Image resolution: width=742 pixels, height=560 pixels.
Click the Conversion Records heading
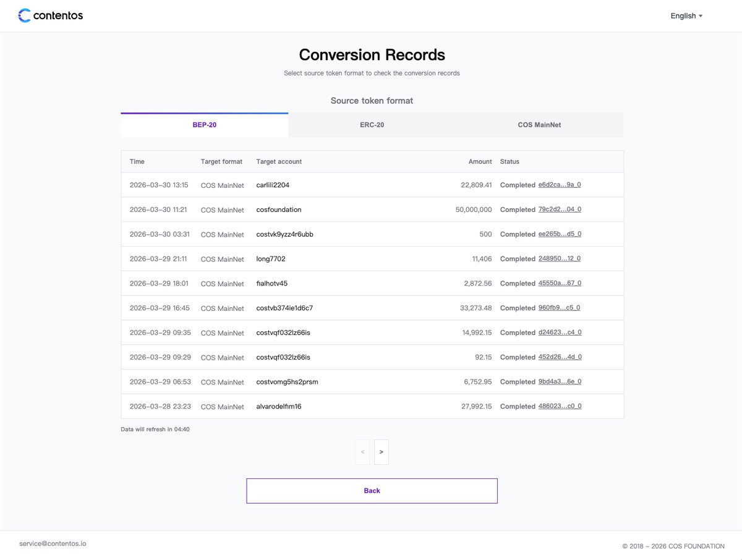pyautogui.click(x=372, y=54)
